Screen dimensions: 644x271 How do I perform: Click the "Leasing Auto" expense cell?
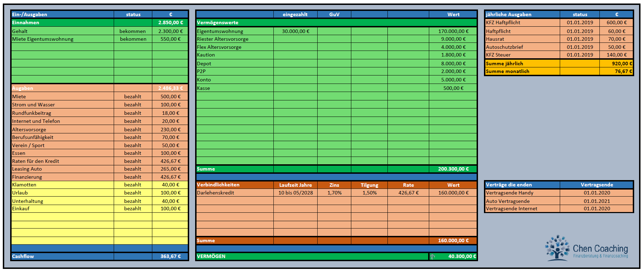pyautogui.click(x=62, y=169)
